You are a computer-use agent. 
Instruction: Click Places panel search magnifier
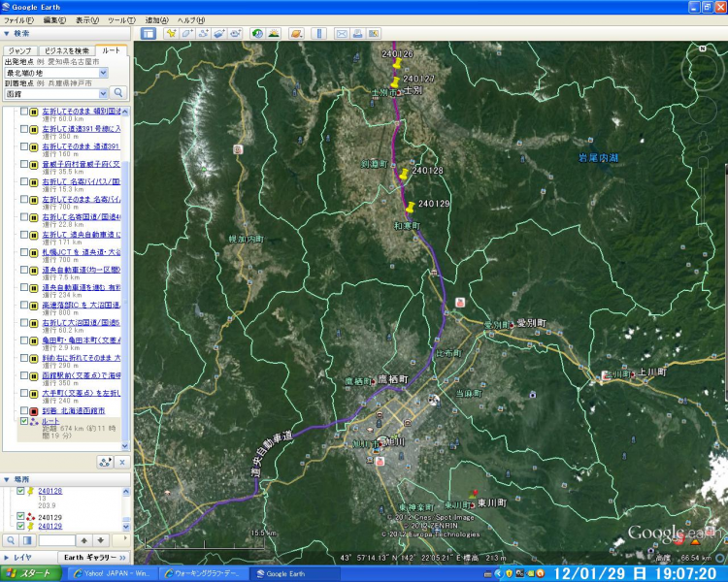11,540
